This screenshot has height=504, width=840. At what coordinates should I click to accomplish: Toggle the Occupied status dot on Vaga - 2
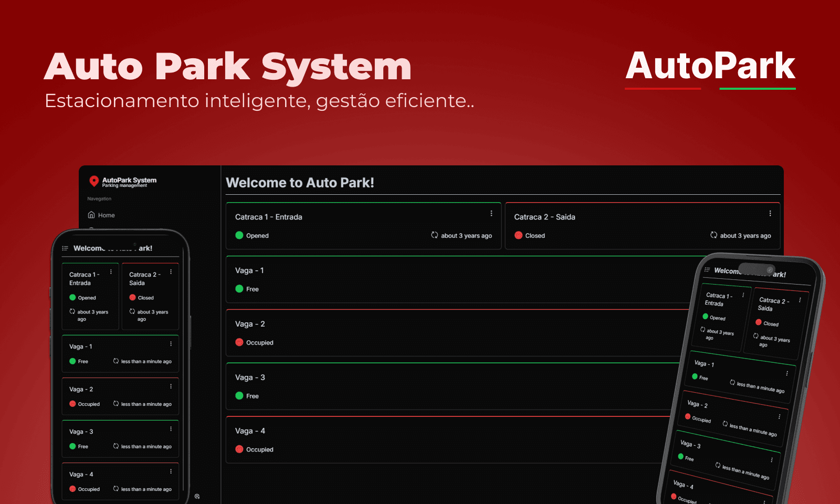click(239, 342)
